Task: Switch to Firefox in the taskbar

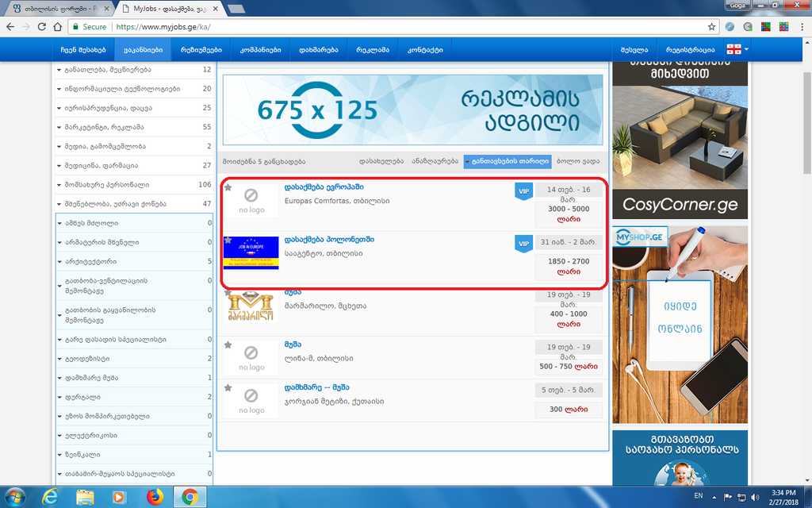Action: coord(155,497)
